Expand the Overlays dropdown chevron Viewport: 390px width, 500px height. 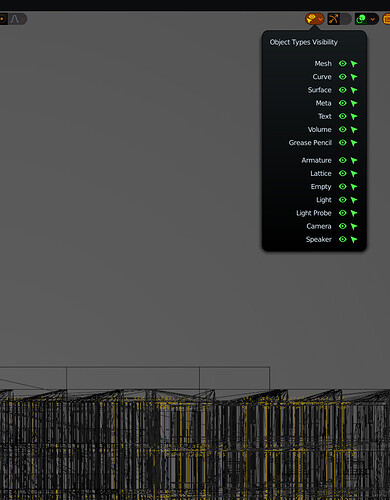[x=373, y=19]
